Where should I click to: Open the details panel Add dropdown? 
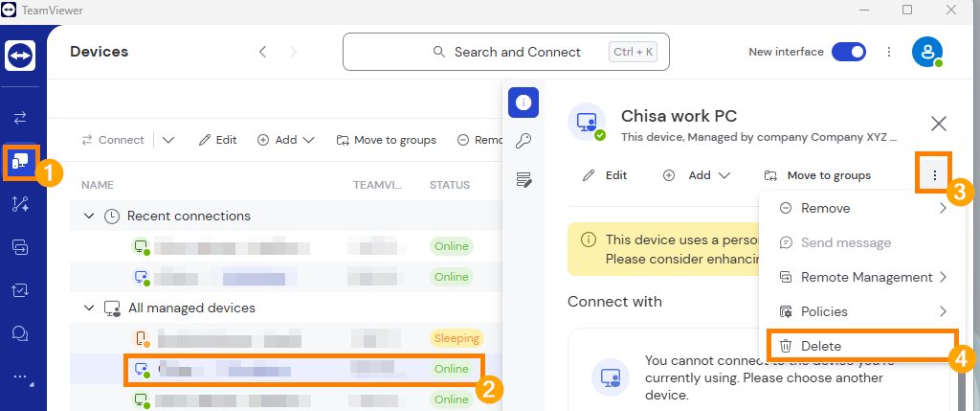697,175
